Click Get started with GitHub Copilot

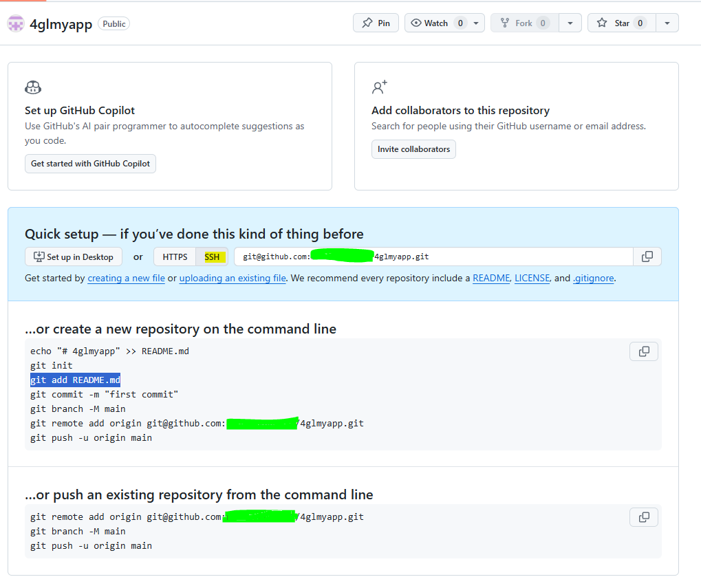tap(90, 164)
